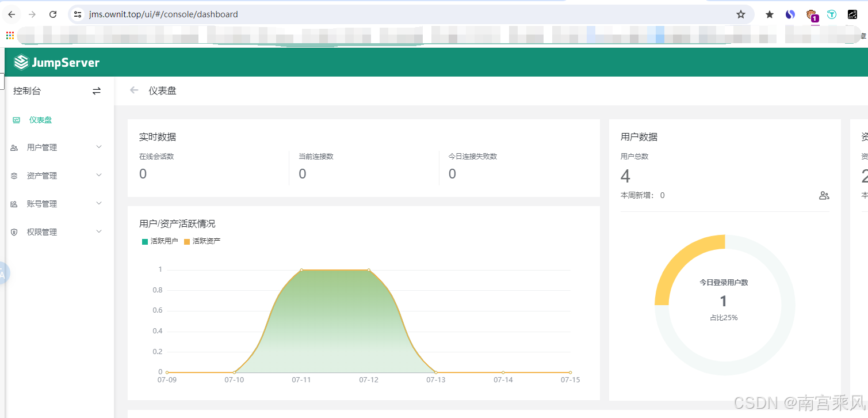Bookmark this page with the star icon
Image resolution: width=868 pixels, height=418 pixels.
(x=740, y=14)
